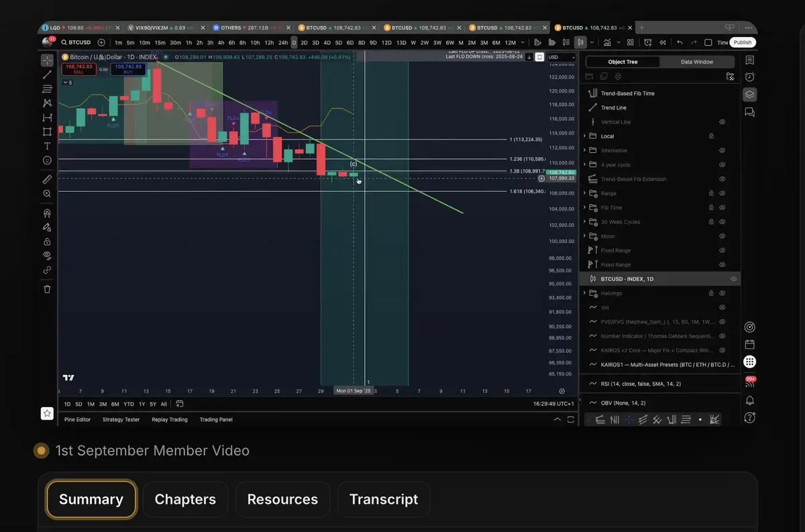Viewport: 805px width, 532px height.
Task: Open the timeframe list dropdown arrow after 12M
Action: pyautogui.click(x=521, y=42)
